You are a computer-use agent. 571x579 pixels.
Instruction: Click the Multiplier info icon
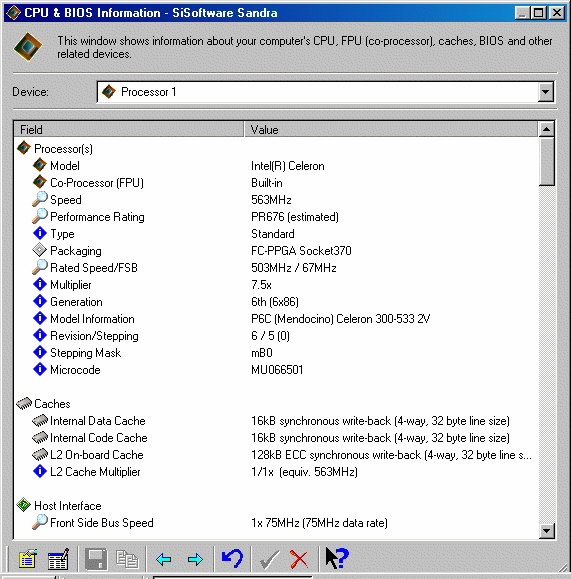point(40,284)
